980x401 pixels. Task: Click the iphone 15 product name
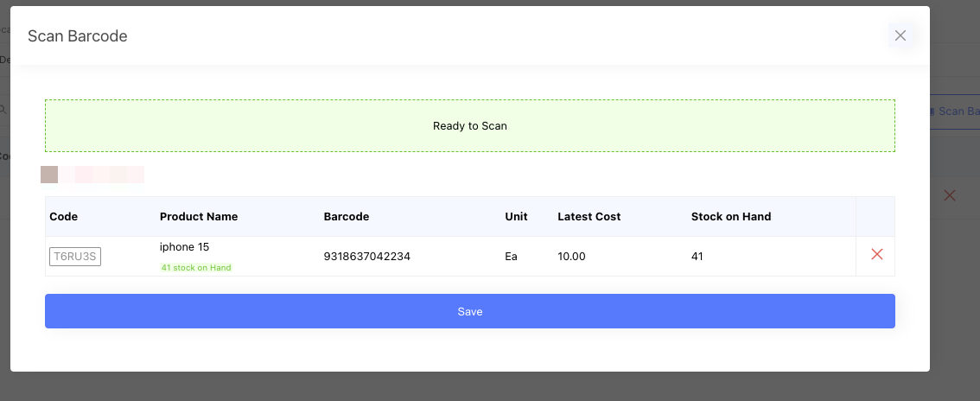184,247
